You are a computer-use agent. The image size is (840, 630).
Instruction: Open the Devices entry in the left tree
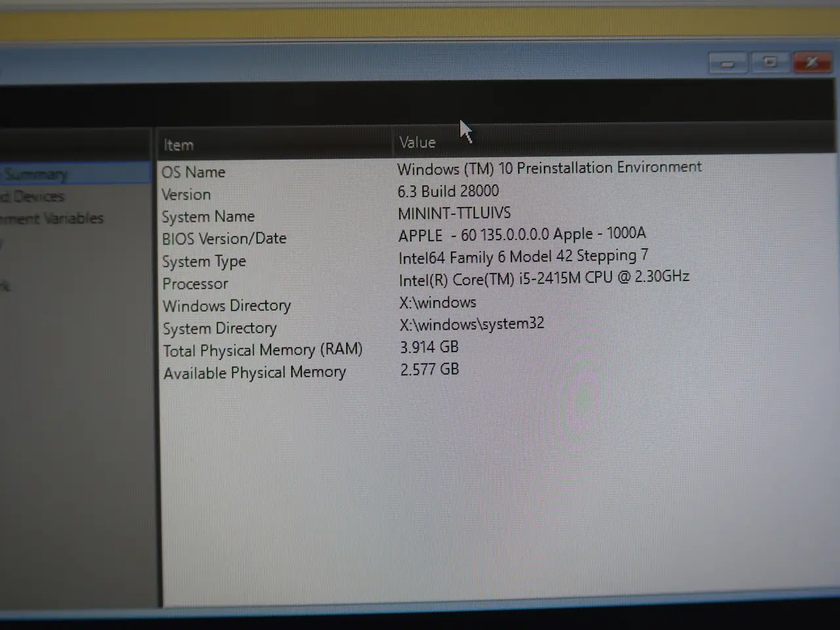click(x=32, y=196)
